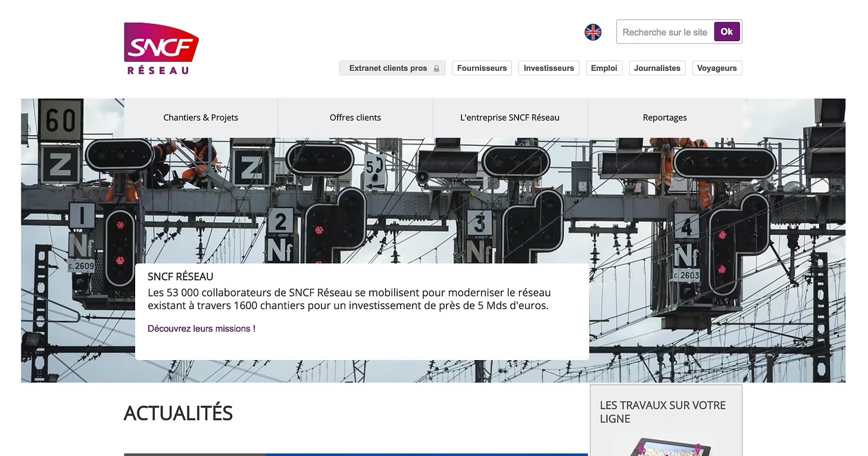Open 'Les travaux sur votre ligne' panel title

pyautogui.click(x=662, y=412)
